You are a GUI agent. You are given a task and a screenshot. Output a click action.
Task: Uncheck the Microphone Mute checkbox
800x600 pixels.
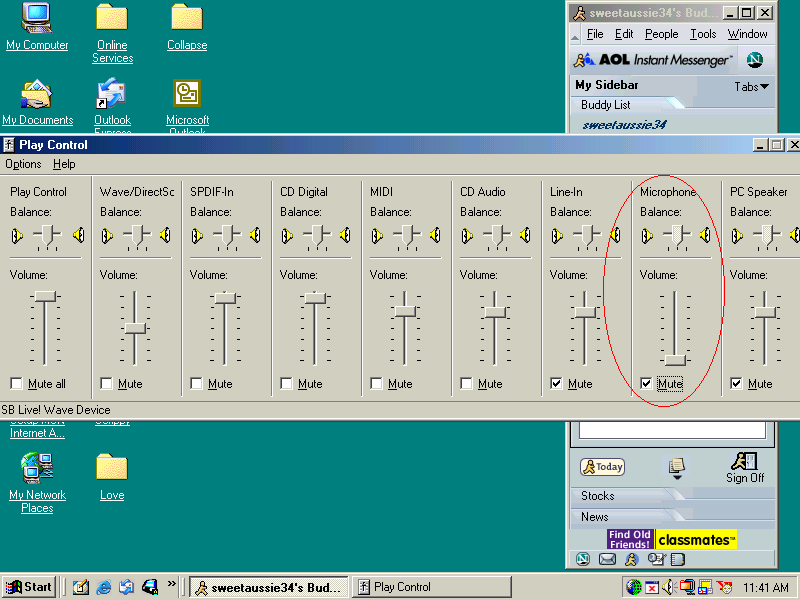pyautogui.click(x=646, y=384)
